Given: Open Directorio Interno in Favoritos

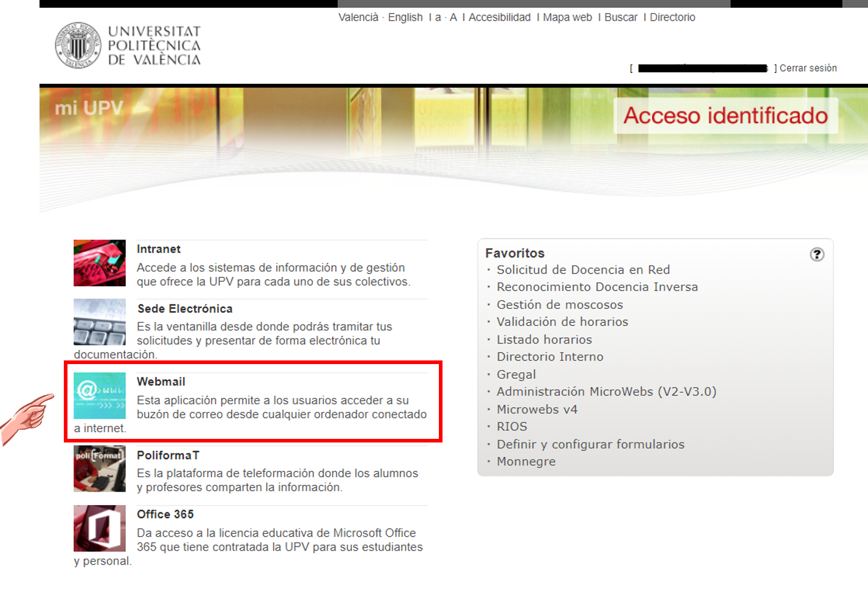Looking at the screenshot, I should (x=549, y=357).
